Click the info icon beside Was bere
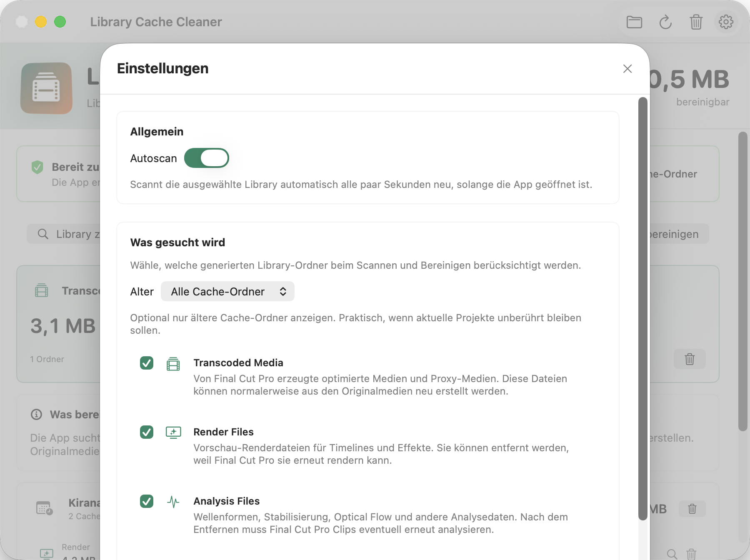This screenshot has width=750, height=560. (x=37, y=415)
